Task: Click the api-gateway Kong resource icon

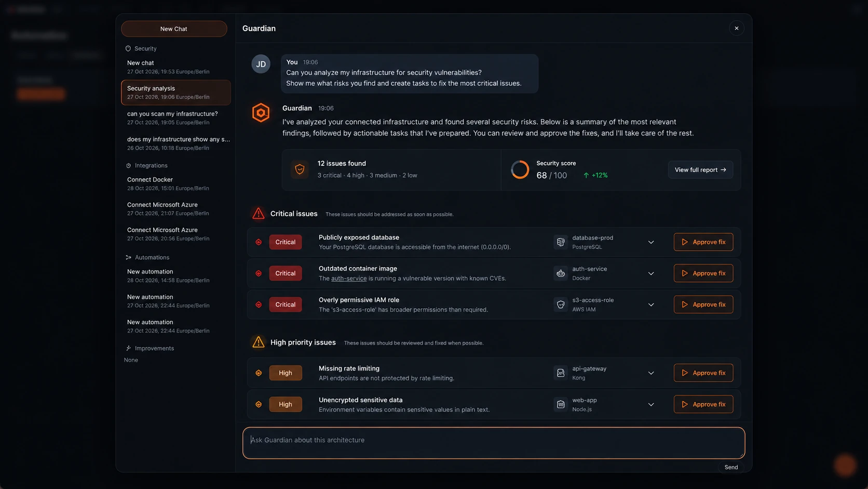Action: [x=561, y=373]
